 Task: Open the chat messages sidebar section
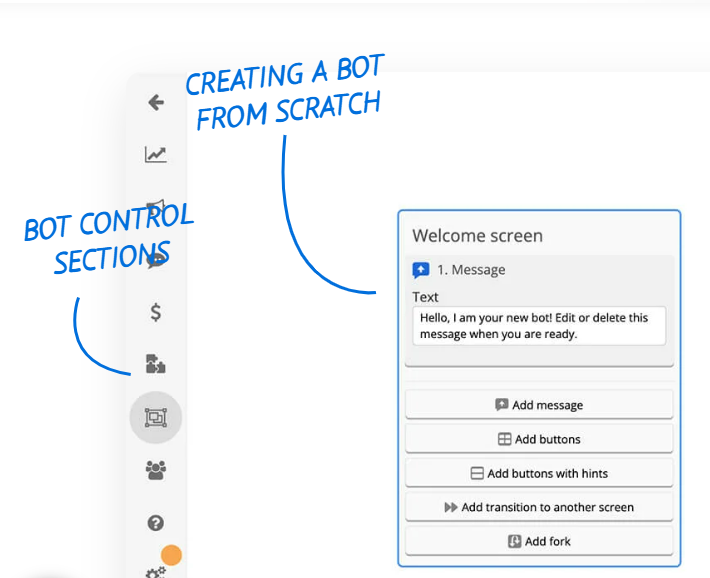[x=156, y=259]
